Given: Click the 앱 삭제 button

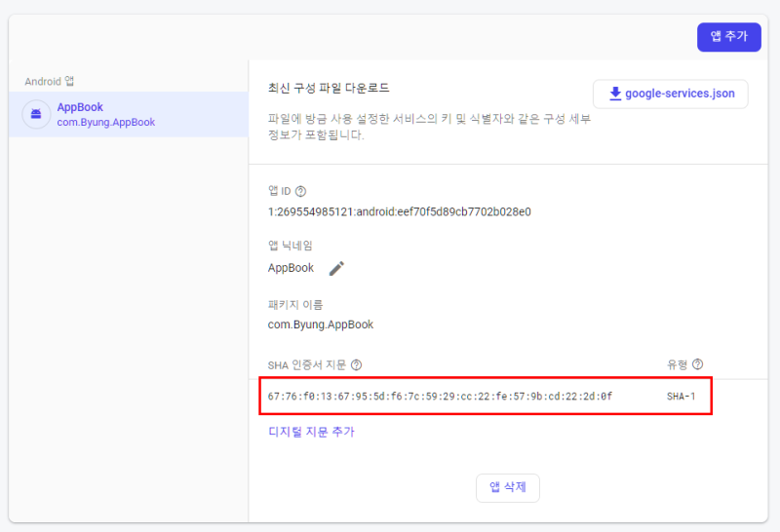Looking at the screenshot, I should [507, 487].
